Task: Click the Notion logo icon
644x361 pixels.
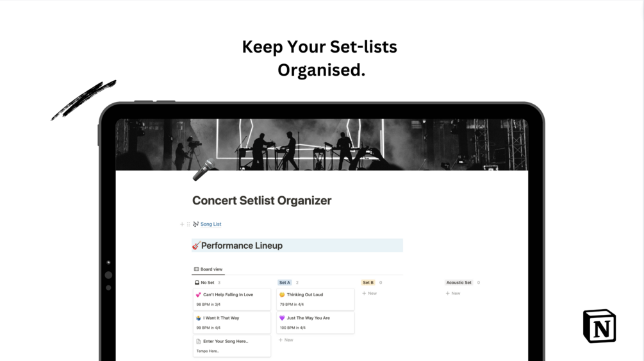Action: pos(599,326)
